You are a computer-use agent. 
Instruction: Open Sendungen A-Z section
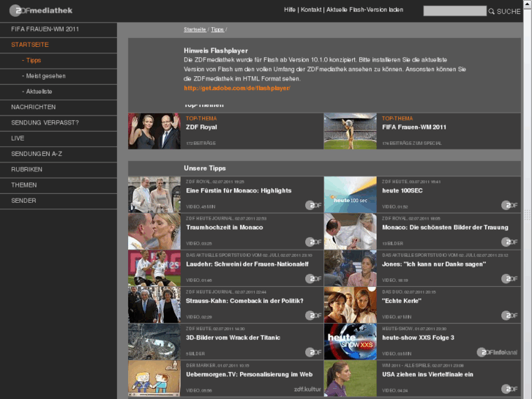pos(59,154)
